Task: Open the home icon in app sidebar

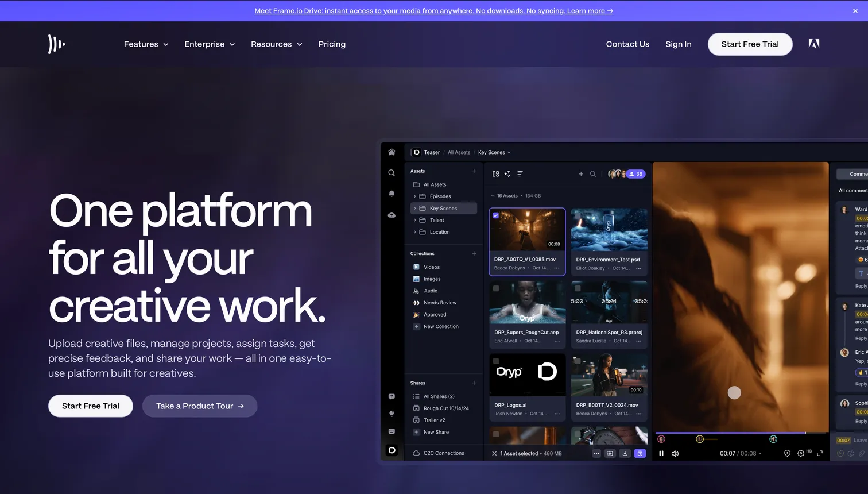Action: tap(392, 152)
